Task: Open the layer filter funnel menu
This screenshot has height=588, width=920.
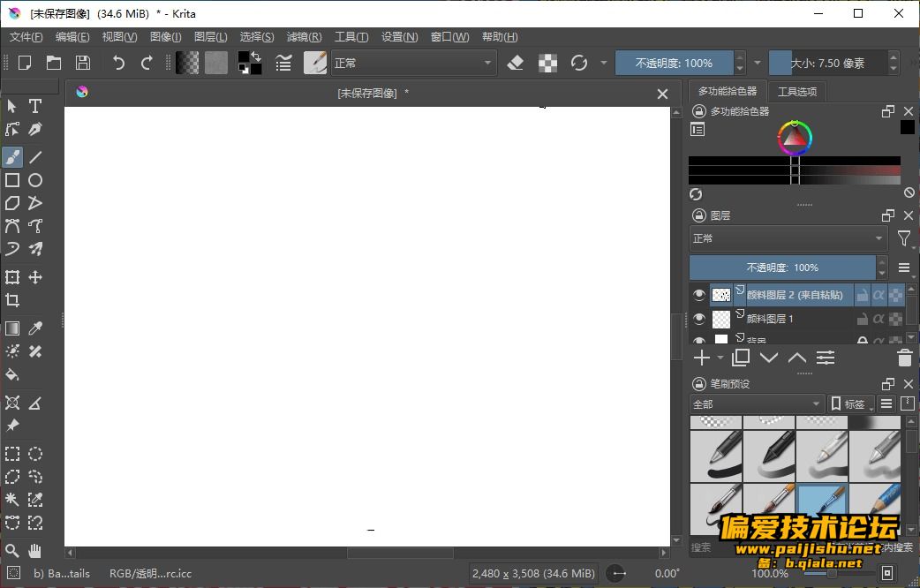Action: click(904, 238)
